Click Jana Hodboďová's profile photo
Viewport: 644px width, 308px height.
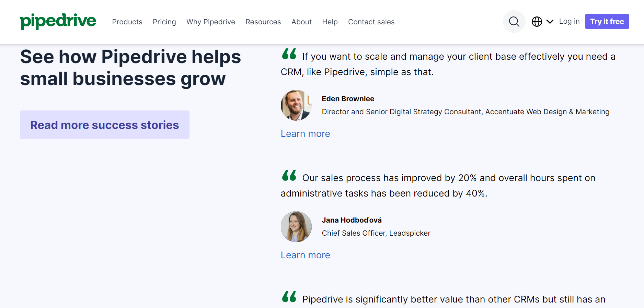click(296, 227)
